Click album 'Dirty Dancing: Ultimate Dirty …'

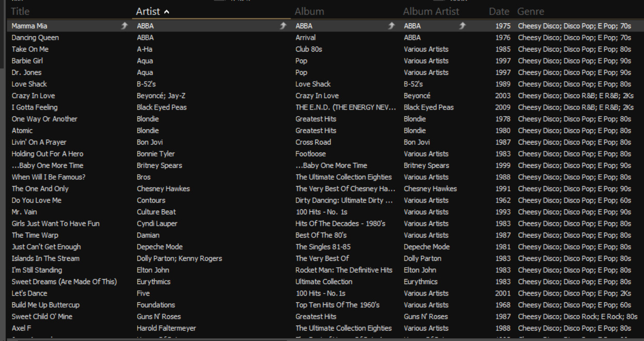coord(345,200)
